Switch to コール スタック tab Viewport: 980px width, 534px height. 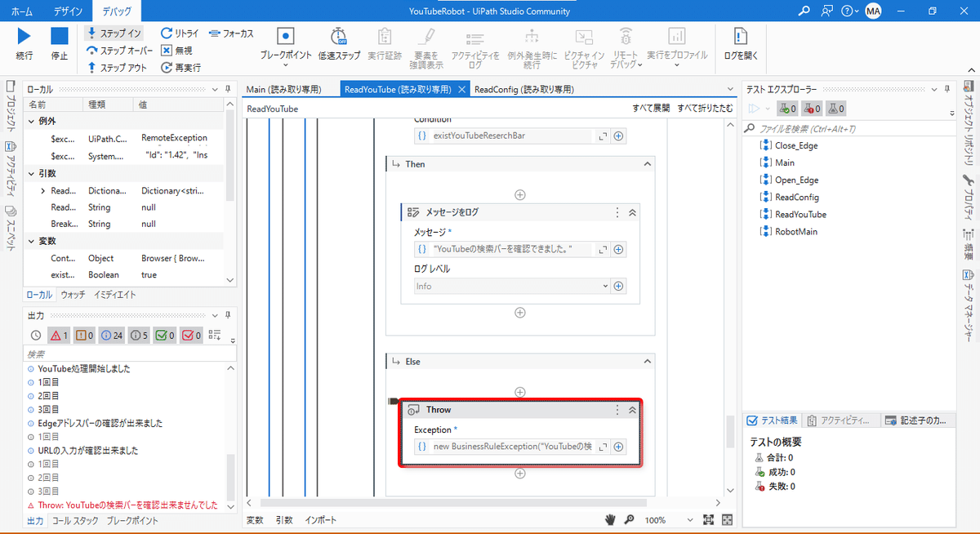coord(75,520)
